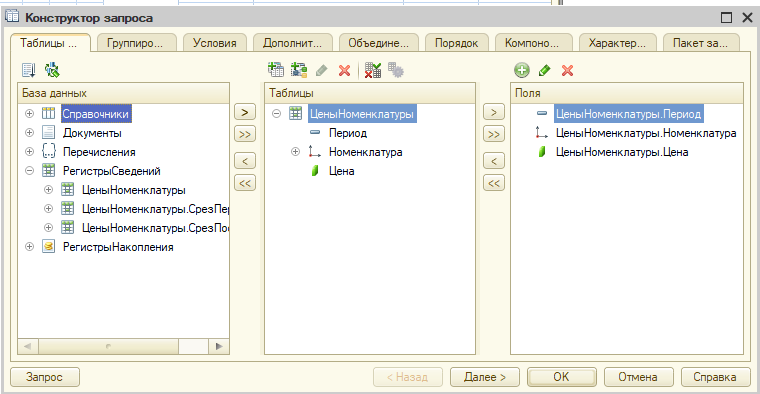Click << button between Таблицы and Поля
This screenshot has height=394, width=760.
493,183
